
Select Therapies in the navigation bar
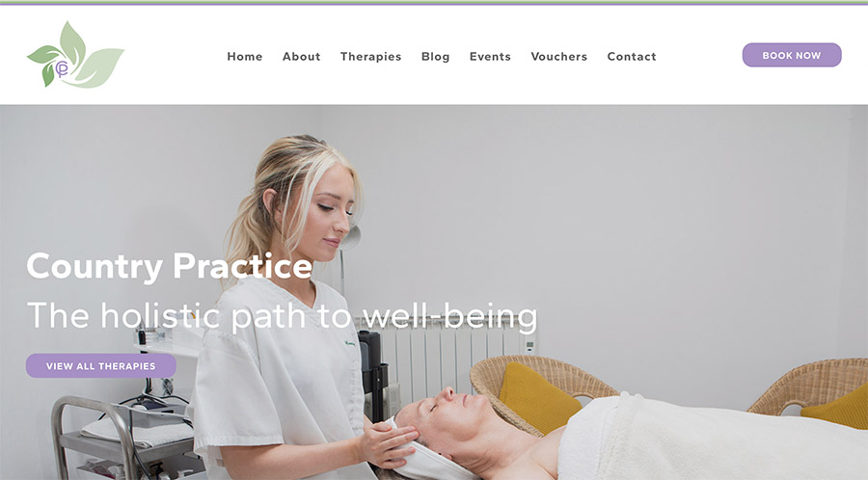coord(370,57)
